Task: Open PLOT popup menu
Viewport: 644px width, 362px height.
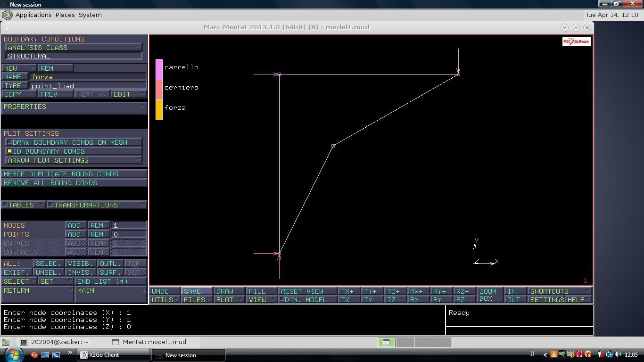Action: 229,300
